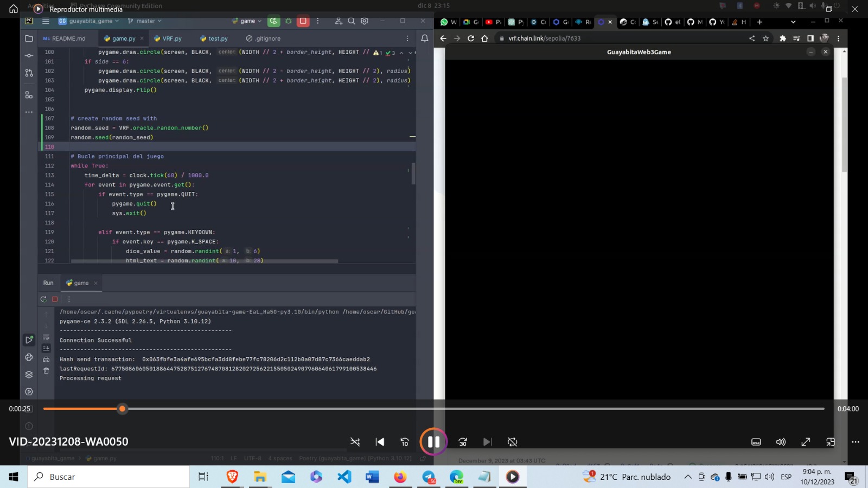Click green Rerun game button
The width and height of the screenshot is (868, 488).
point(274,21)
